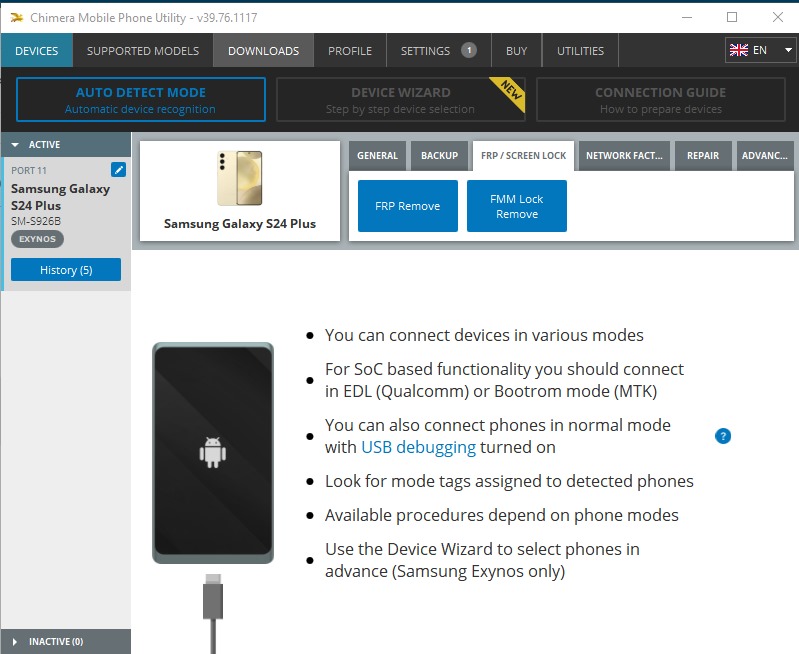Click the "Samsung Galaxy S24 Plus" caption under image
The width and height of the screenshot is (799, 654).
tap(239, 224)
